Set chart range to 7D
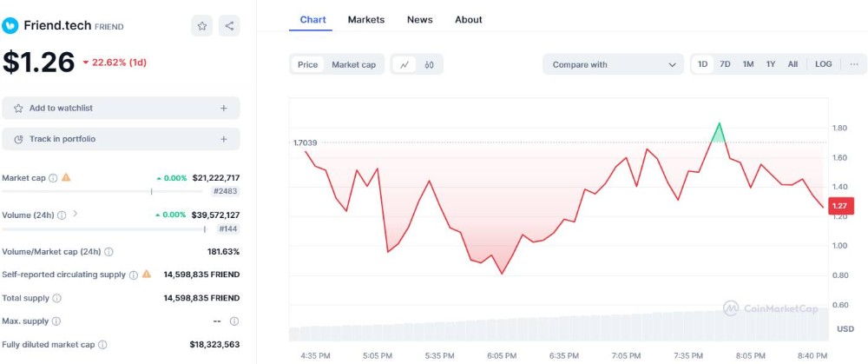The height and width of the screenshot is (364, 868). tap(725, 64)
